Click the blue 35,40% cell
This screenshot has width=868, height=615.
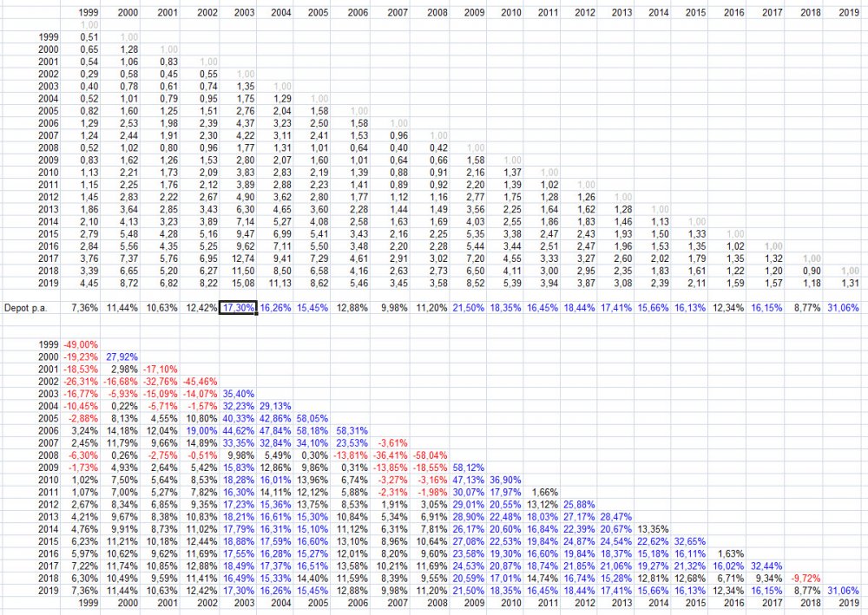point(239,394)
